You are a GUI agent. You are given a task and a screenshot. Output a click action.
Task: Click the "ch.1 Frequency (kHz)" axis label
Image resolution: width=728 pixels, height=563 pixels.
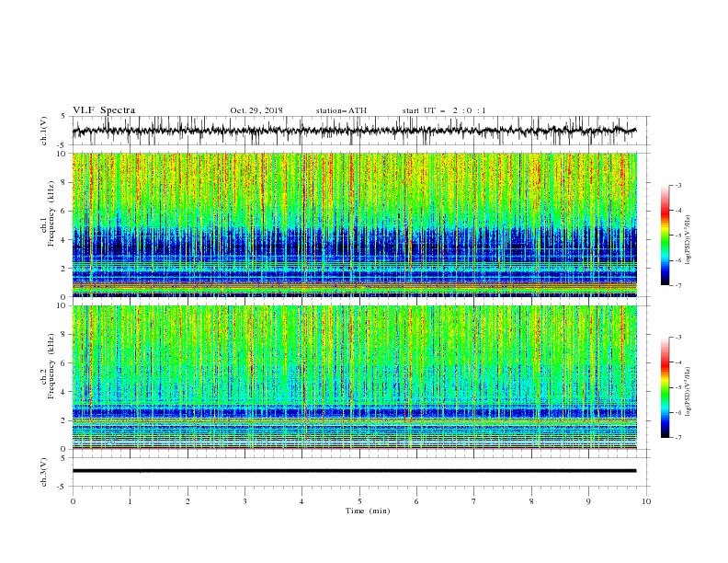point(48,213)
